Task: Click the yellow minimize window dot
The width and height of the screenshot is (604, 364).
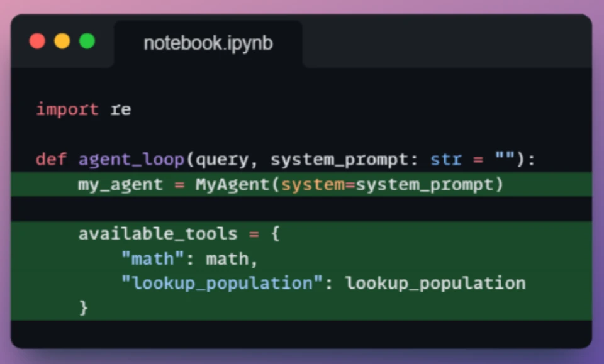Action: coord(62,41)
